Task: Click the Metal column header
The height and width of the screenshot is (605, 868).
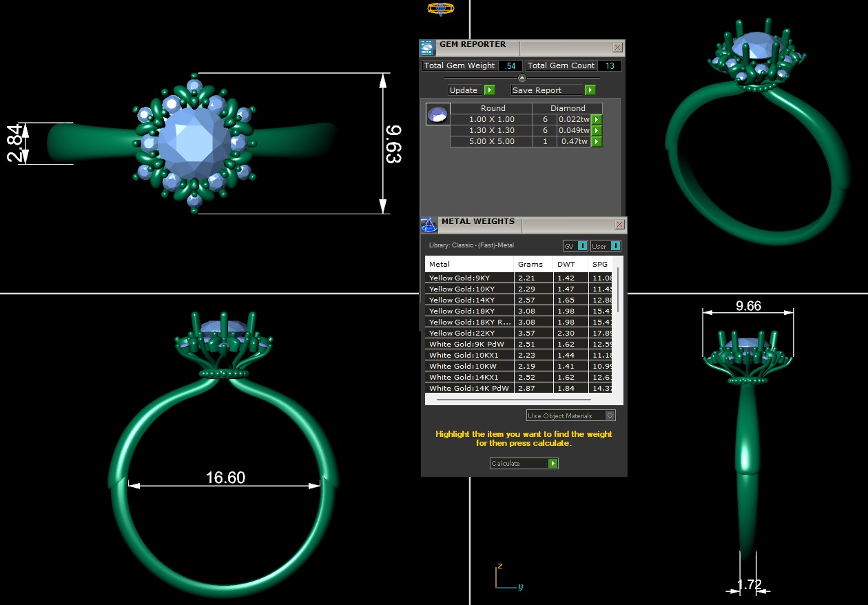Action: [x=469, y=264]
